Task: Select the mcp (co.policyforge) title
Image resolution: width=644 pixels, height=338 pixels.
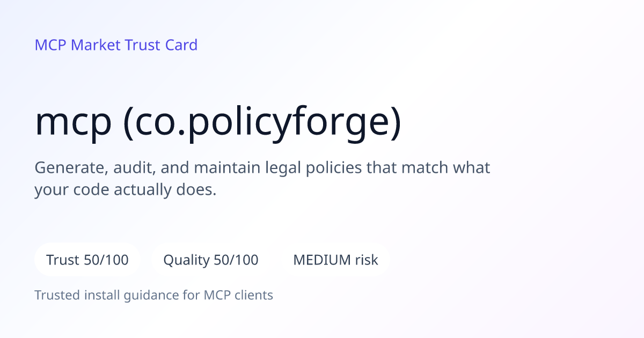Action: (x=218, y=123)
